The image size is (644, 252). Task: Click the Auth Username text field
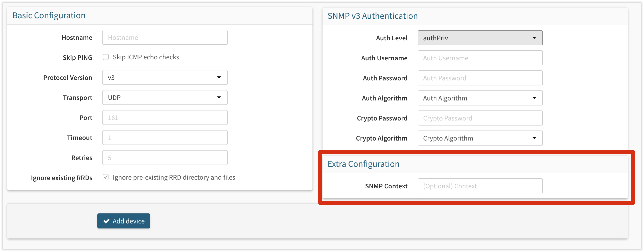(x=480, y=58)
